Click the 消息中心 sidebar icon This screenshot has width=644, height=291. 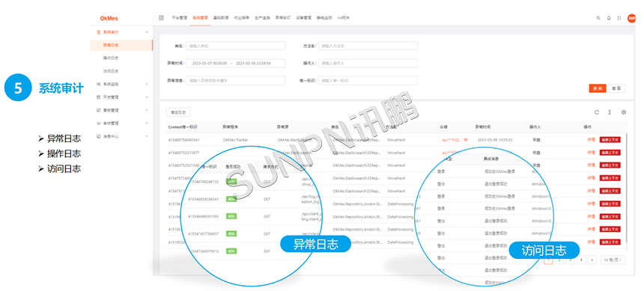[98, 136]
